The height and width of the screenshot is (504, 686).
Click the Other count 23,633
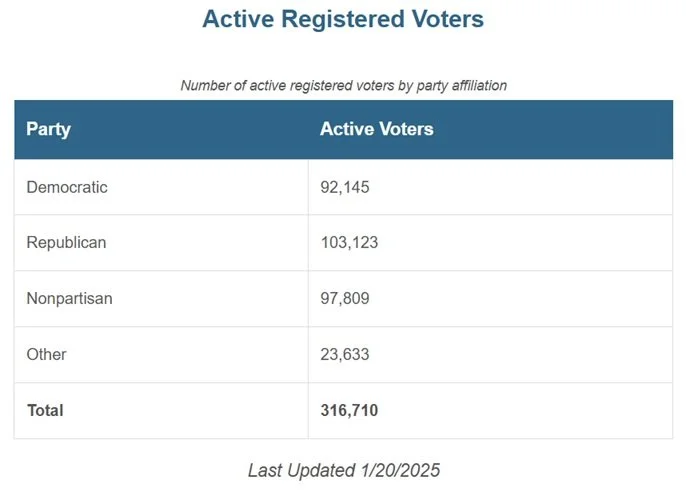[x=345, y=354]
